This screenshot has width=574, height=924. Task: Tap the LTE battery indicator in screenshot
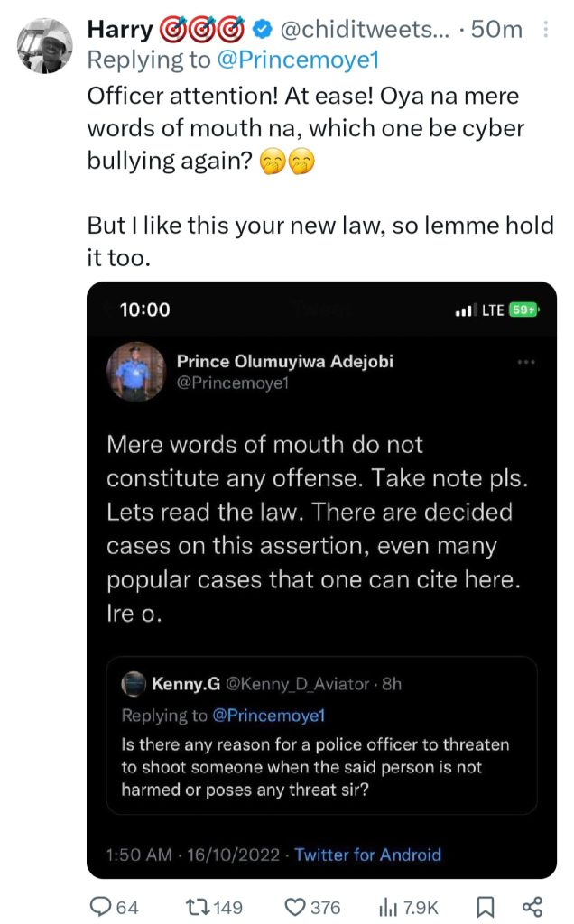point(523,310)
